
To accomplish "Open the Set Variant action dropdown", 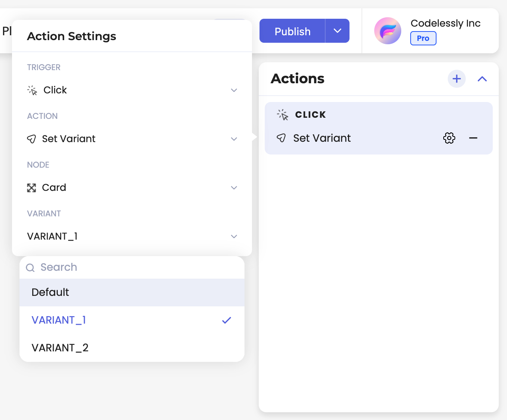I will (132, 139).
